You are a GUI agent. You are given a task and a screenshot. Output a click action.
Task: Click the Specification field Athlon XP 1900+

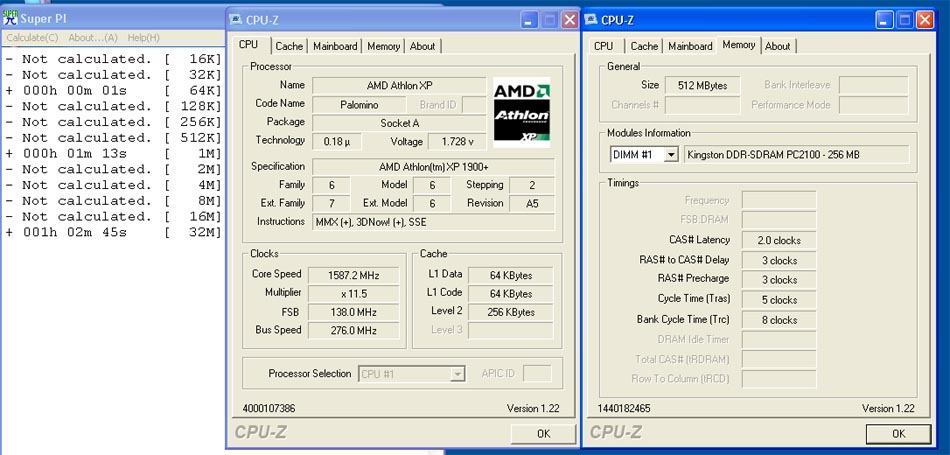[433, 167]
